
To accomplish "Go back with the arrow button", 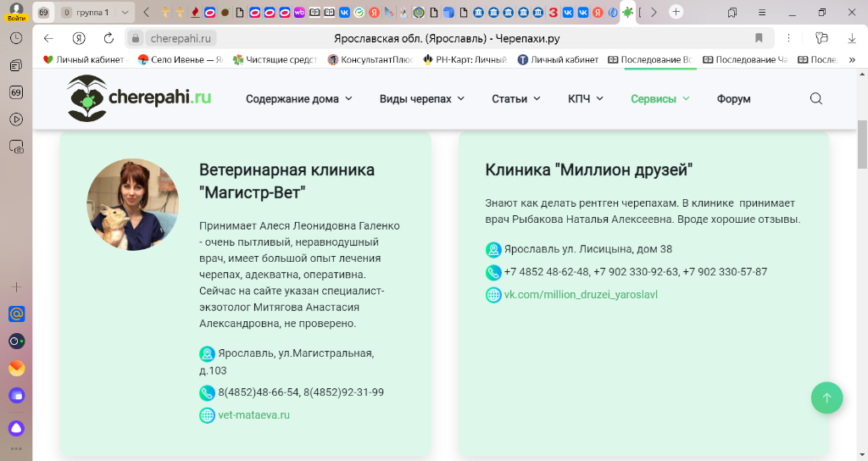I will (48, 38).
